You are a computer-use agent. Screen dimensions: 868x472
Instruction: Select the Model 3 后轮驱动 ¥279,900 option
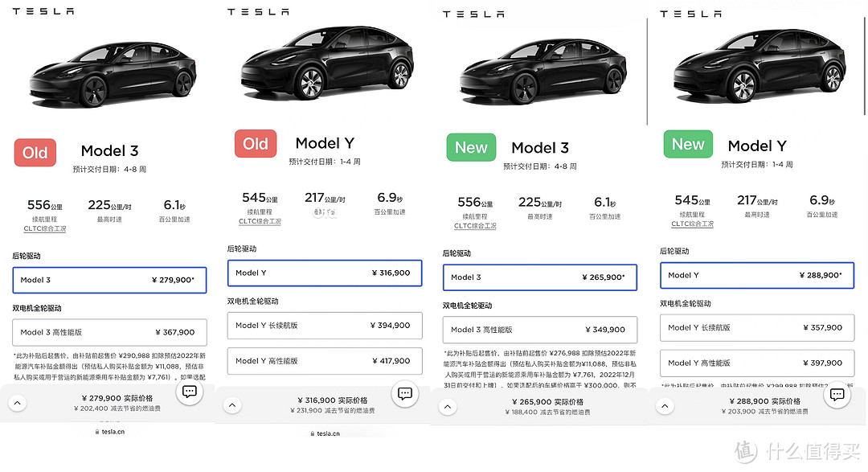pos(109,280)
